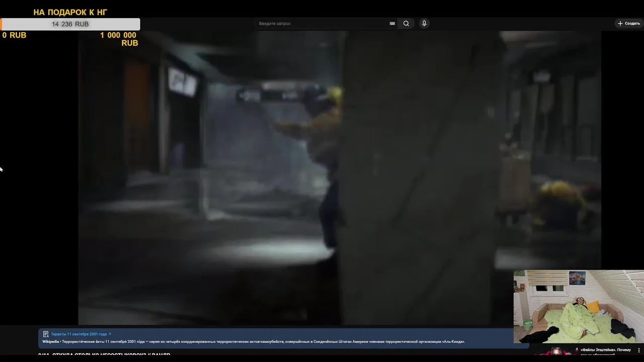Click the "0 RUB" goal start label
The width and height of the screenshot is (644, 362).
14,35
